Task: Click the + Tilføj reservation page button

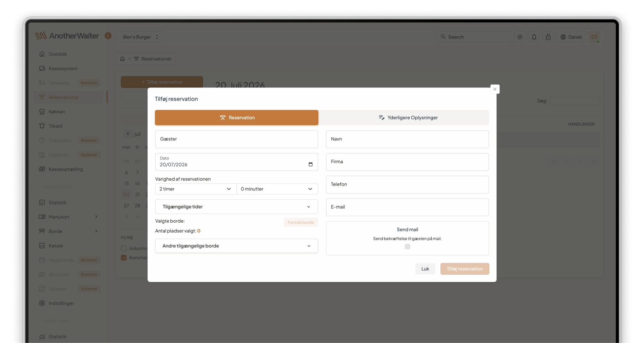Action: tap(162, 82)
